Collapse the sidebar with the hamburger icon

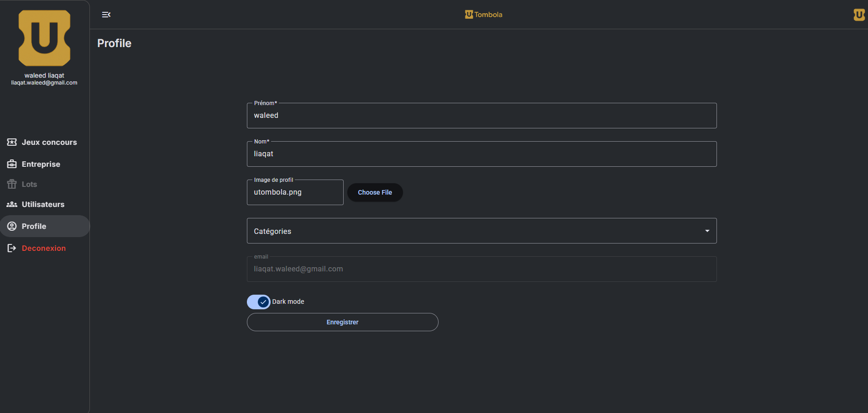(106, 15)
